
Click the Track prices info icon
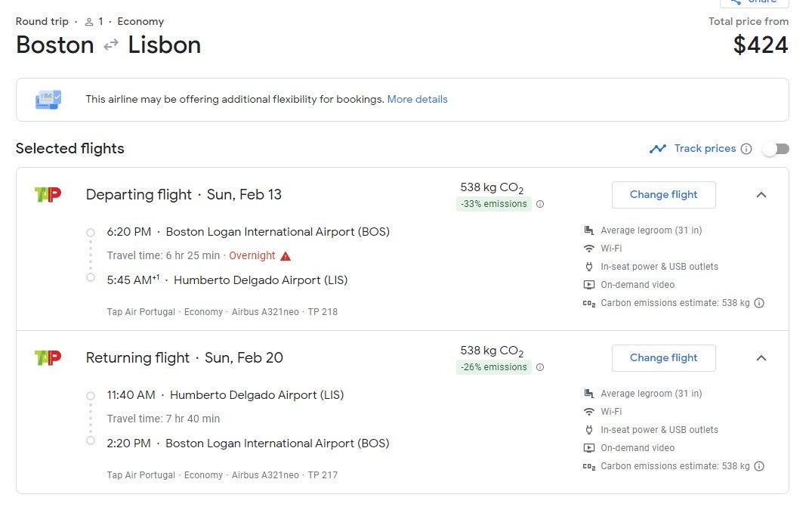pyautogui.click(x=746, y=149)
